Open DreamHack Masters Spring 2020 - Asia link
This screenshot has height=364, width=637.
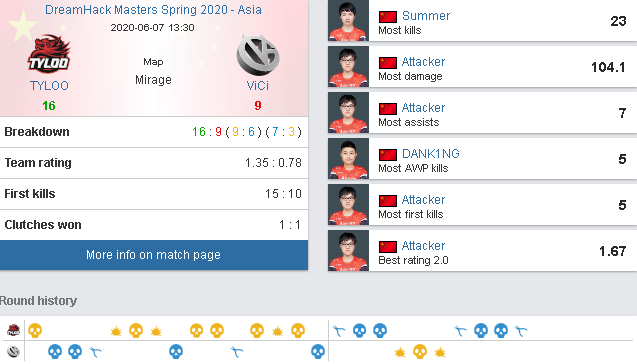click(x=153, y=9)
